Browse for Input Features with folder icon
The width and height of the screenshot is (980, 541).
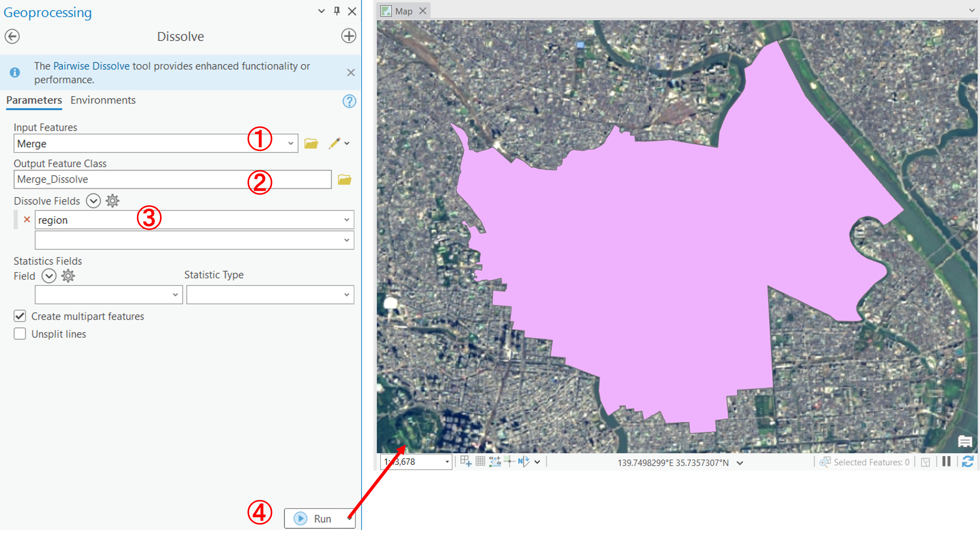(x=311, y=143)
